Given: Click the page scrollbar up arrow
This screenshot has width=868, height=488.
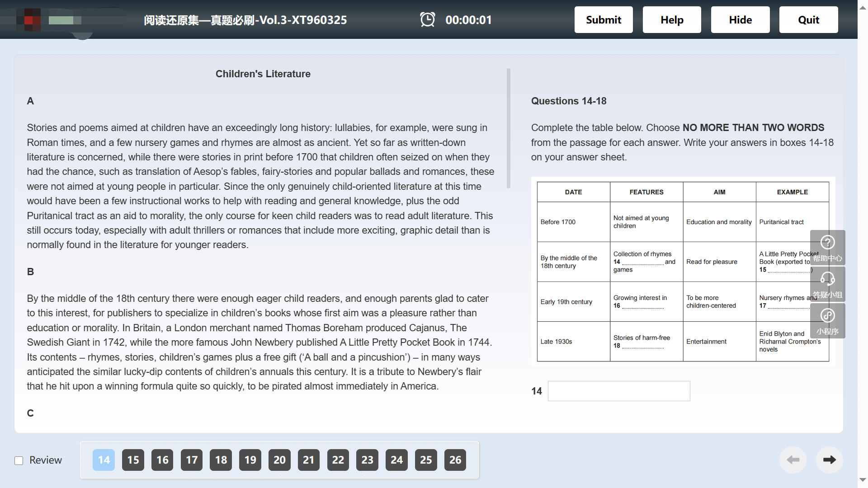Looking at the screenshot, I should 863,8.
